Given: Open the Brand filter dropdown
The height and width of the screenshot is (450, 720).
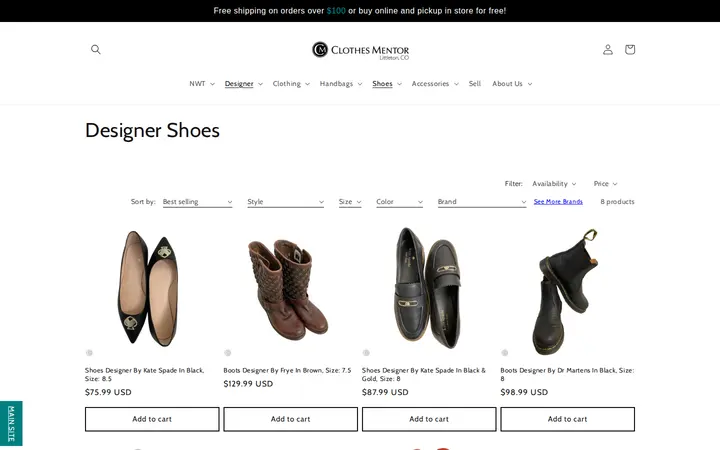Looking at the screenshot, I should pos(482,202).
